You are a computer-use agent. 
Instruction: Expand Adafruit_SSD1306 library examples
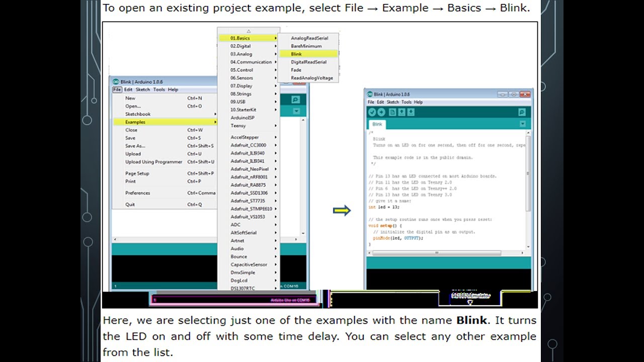(249, 193)
